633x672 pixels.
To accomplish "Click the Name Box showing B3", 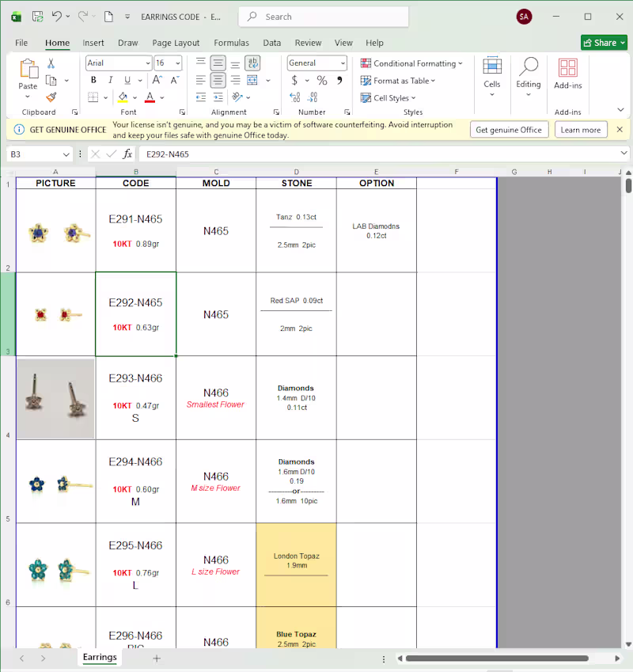I will click(x=40, y=154).
